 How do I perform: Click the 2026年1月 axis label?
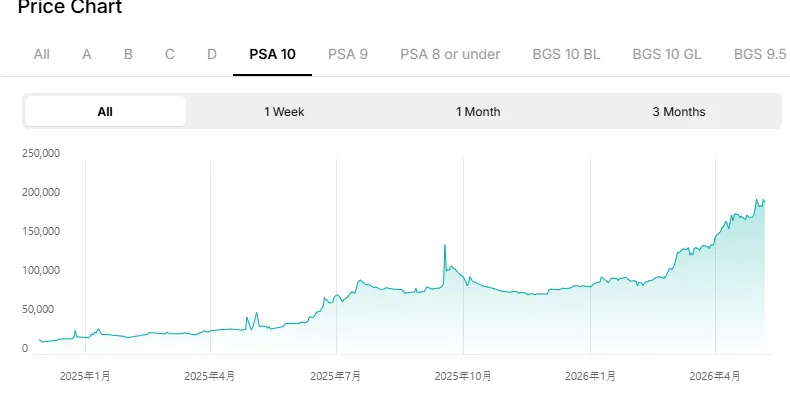click(590, 376)
